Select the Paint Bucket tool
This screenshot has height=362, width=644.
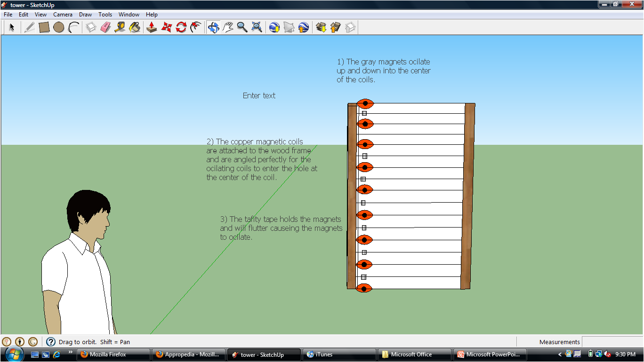135,27
